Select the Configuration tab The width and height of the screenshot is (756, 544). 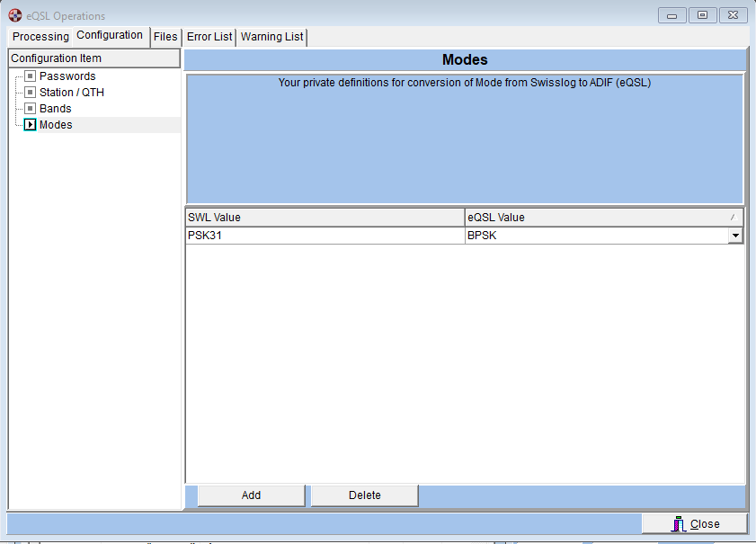pyautogui.click(x=110, y=36)
